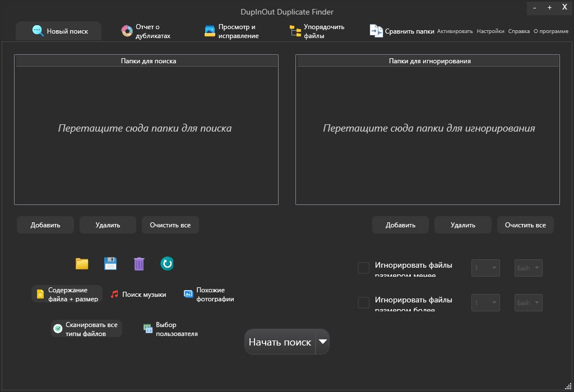The image size is (574, 392).
Task: Open the first 'Байт' units dropdown
Action: (x=527, y=268)
